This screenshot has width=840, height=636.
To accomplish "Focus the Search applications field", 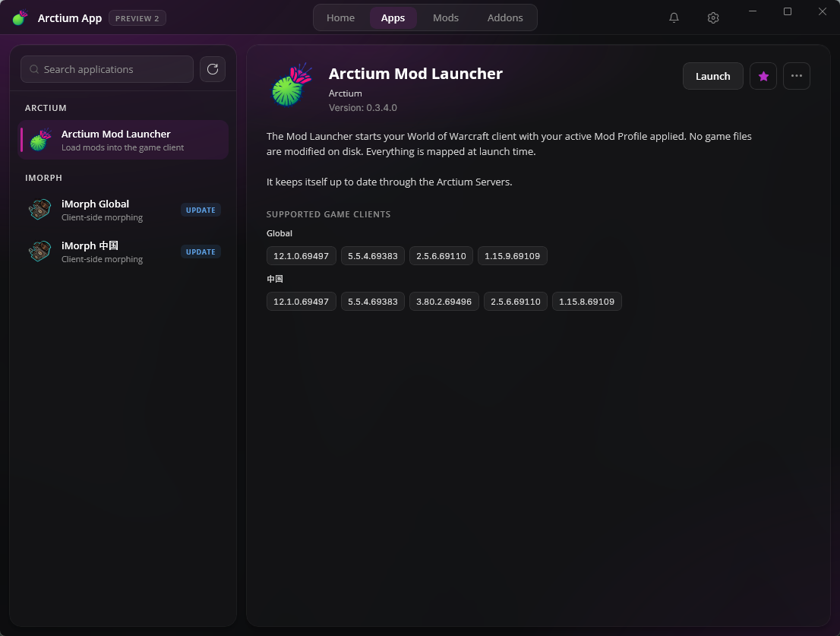I will click(107, 69).
